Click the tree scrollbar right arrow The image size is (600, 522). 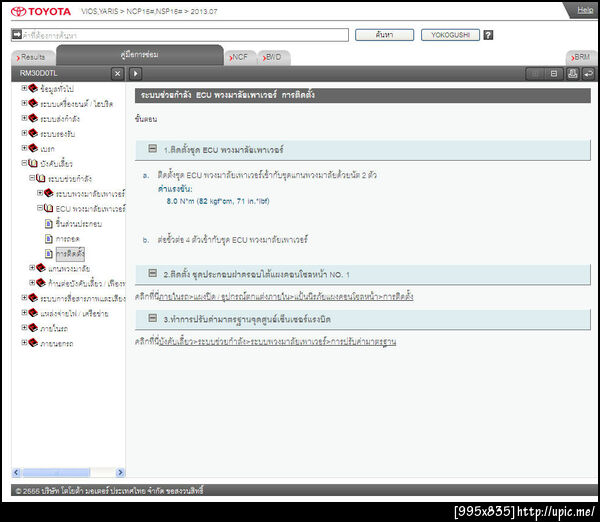[120, 472]
